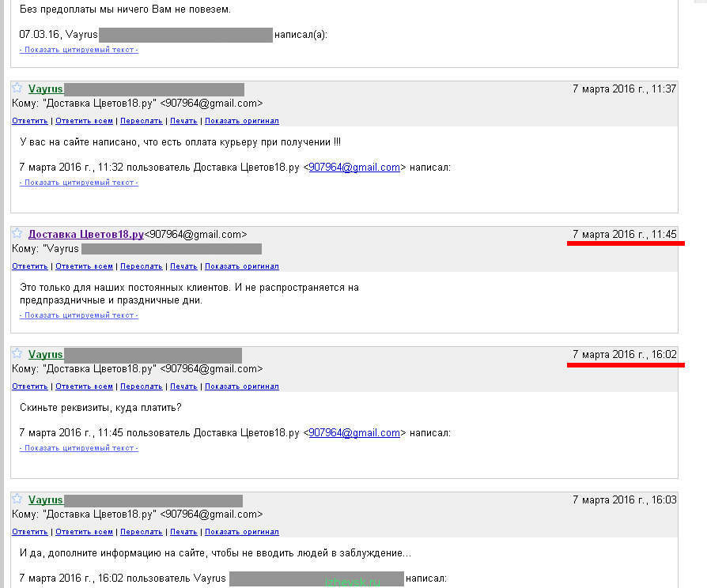The image size is (707, 588).
Task: Click the line "Это только для наших постоянных клиентов"
Action: (x=125, y=288)
